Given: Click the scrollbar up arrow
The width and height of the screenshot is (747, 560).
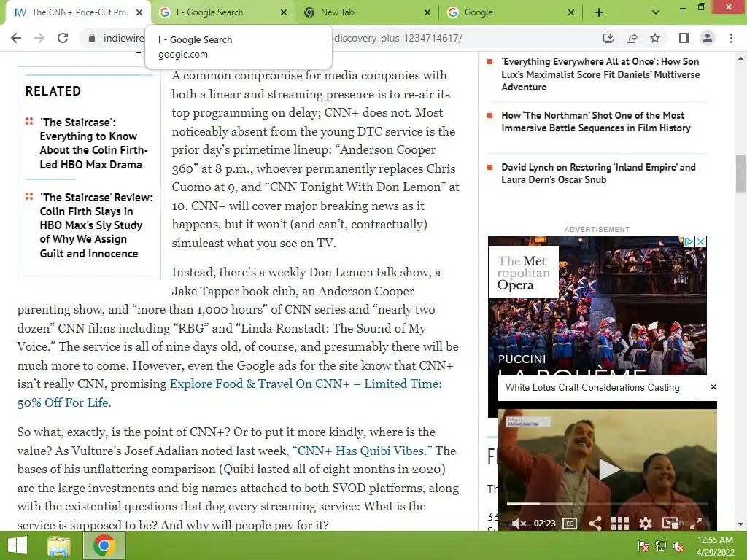Looking at the screenshot, I should tap(740, 58).
